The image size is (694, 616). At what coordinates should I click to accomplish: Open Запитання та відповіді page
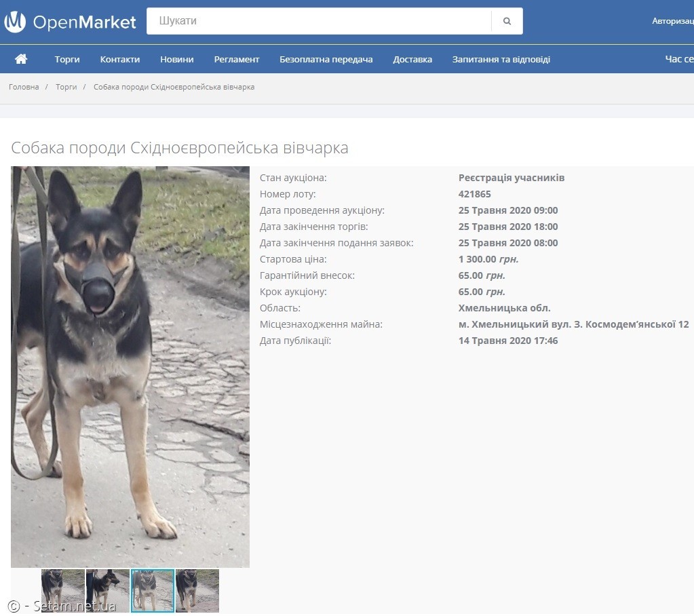coord(501,59)
